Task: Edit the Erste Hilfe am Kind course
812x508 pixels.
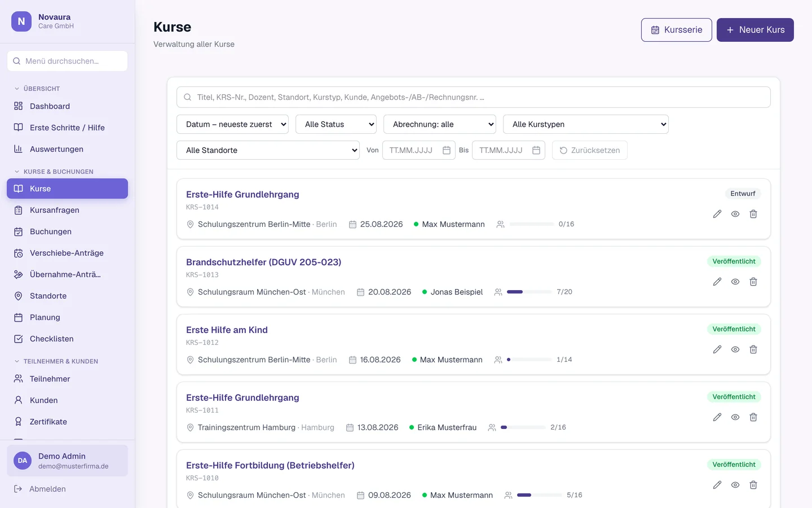Action: click(717, 349)
